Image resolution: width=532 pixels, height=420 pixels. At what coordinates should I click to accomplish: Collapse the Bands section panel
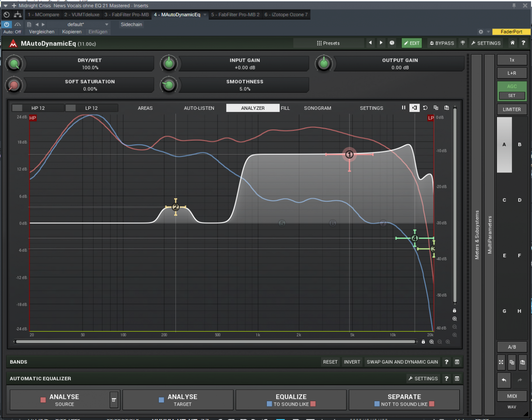coord(457,362)
